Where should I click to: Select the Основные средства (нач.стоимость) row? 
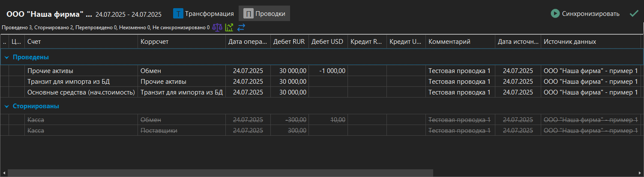click(x=81, y=92)
